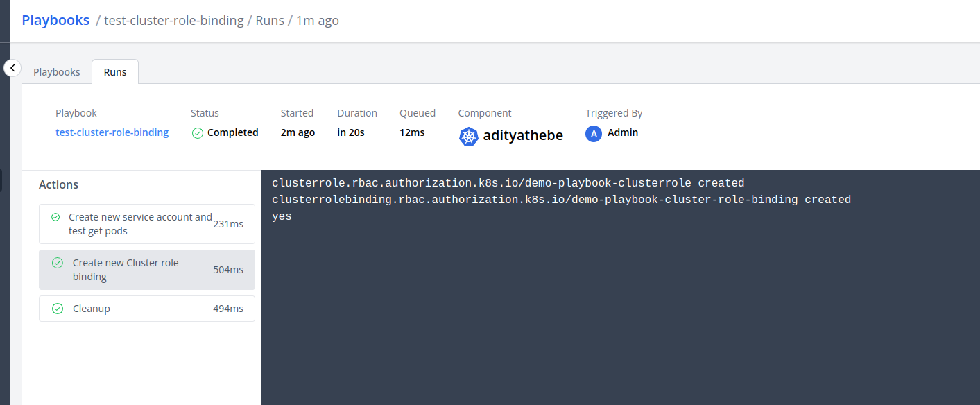Viewport: 980px width, 405px height.
Task: Open the test-cluster-role-binding playbook link
Action: tap(112, 132)
